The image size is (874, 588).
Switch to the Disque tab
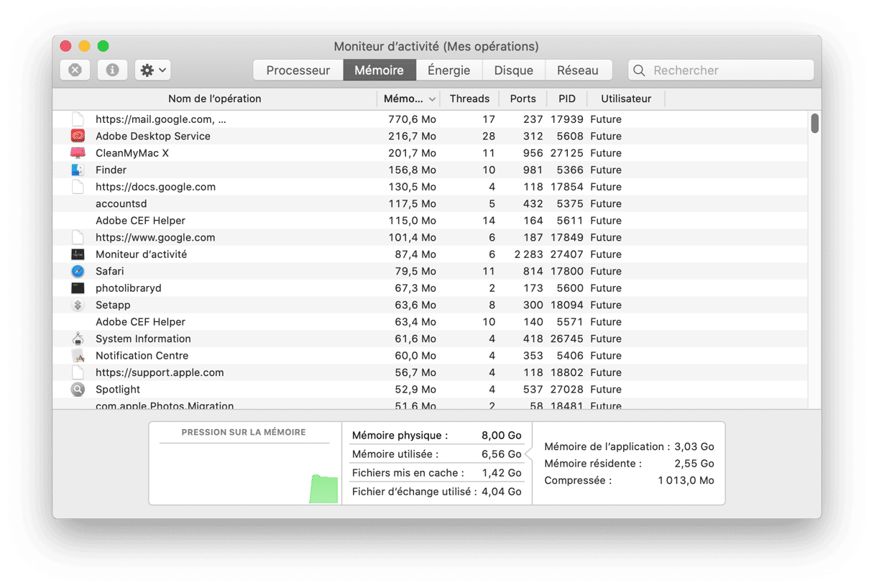pyautogui.click(x=514, y=70)
